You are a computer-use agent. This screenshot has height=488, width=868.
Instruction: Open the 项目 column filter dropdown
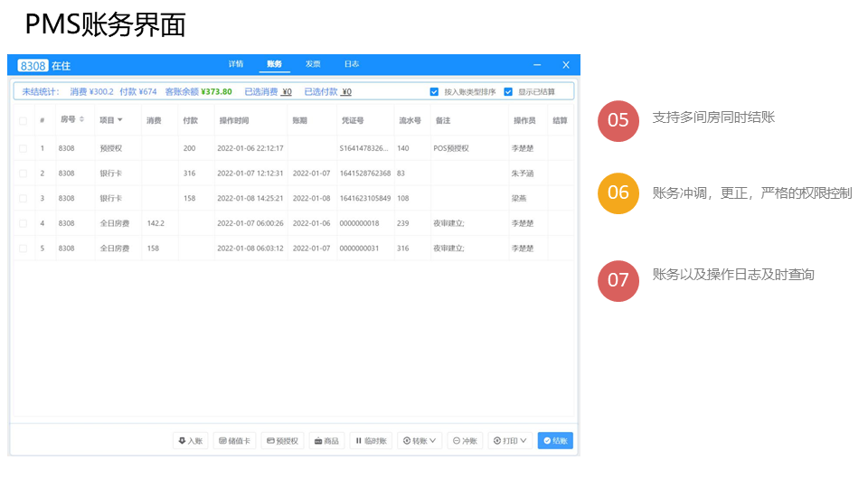(x=120, y=120)
